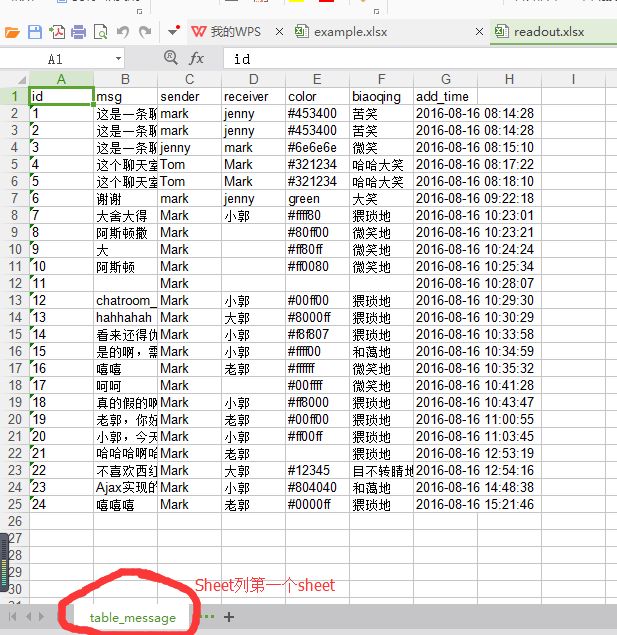Viewport: 617px width, 635px height.
Task: Click the formula bar containing id
Action: [x=420, y=59]
